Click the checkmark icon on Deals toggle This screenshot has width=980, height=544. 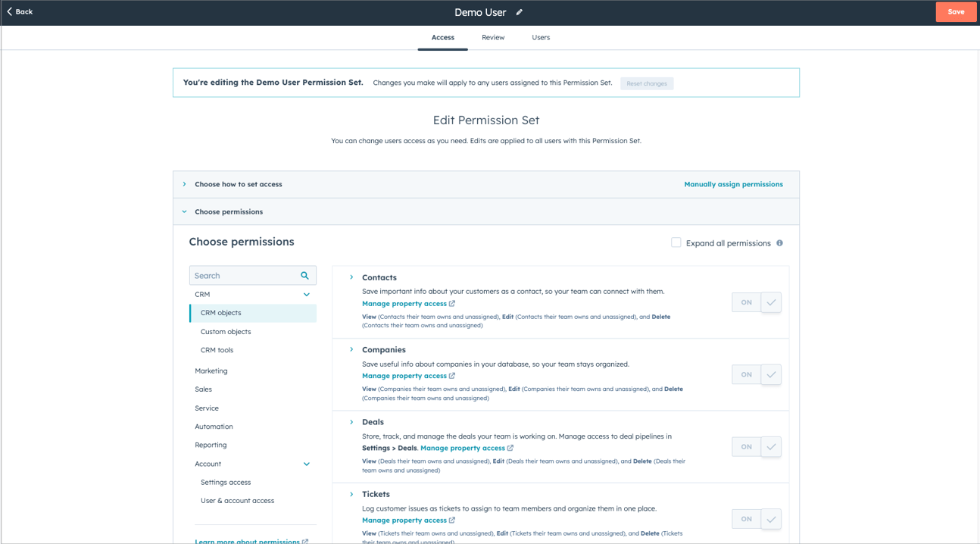[771, 446]
